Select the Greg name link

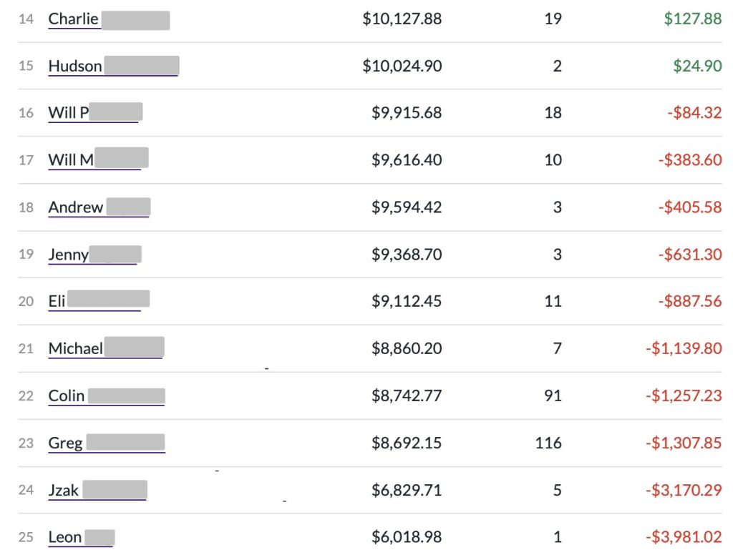pyautogui.click(x=65, y=443)
